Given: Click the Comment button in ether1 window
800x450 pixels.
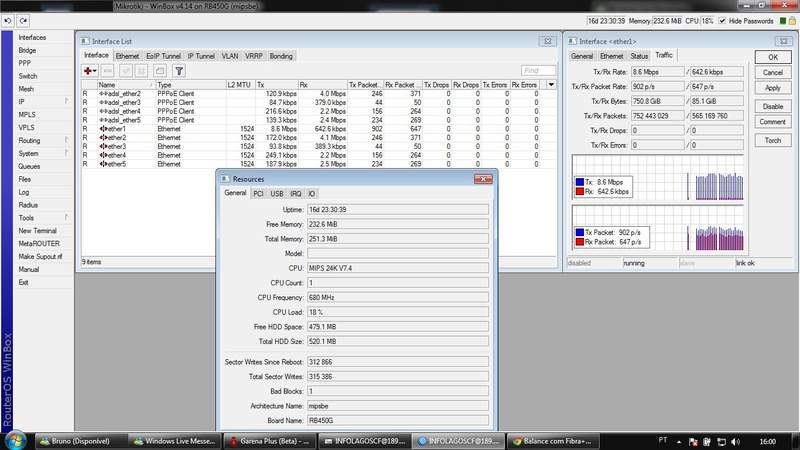Looking at the screenshot, I should pyautogui.click(x=773, y=122).
